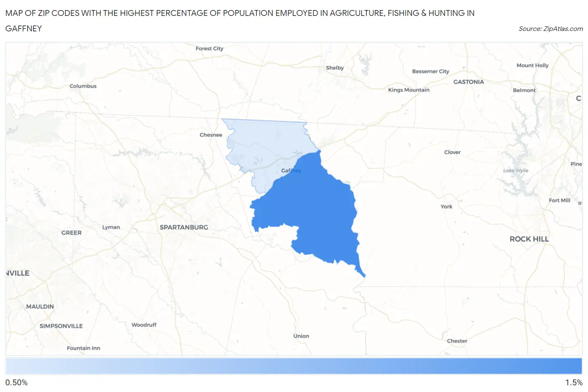This screenshot has height=392, width=588.
Task: Click the Mauldin city label
Action: [x=40, y=307]
